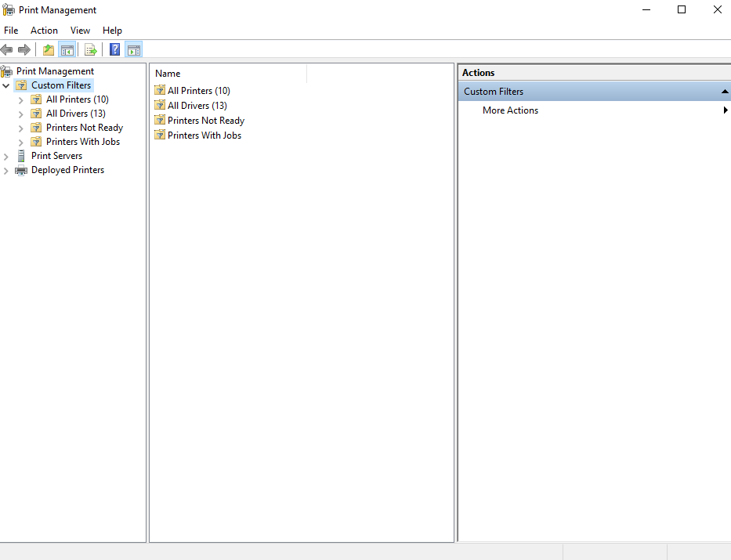Select Custom Filters header in Actions pane
The height and width of the screenshot is (560, 731).
click(595, 92)
